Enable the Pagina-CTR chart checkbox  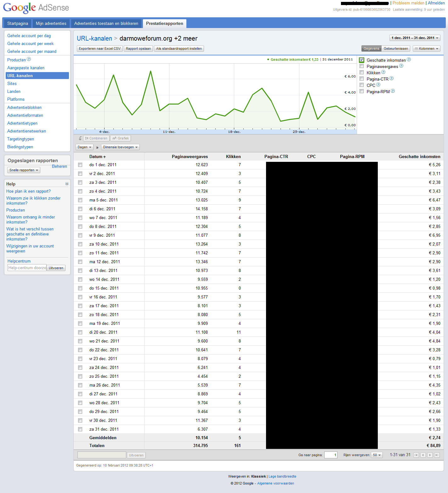(x=362, y=79)
